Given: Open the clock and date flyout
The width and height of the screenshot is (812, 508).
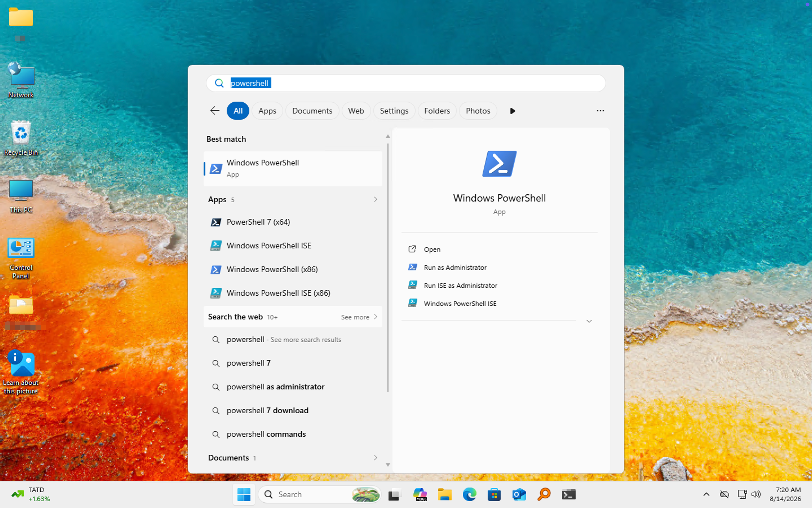Looking at the screenshot, I should click(x=785, y=494).
